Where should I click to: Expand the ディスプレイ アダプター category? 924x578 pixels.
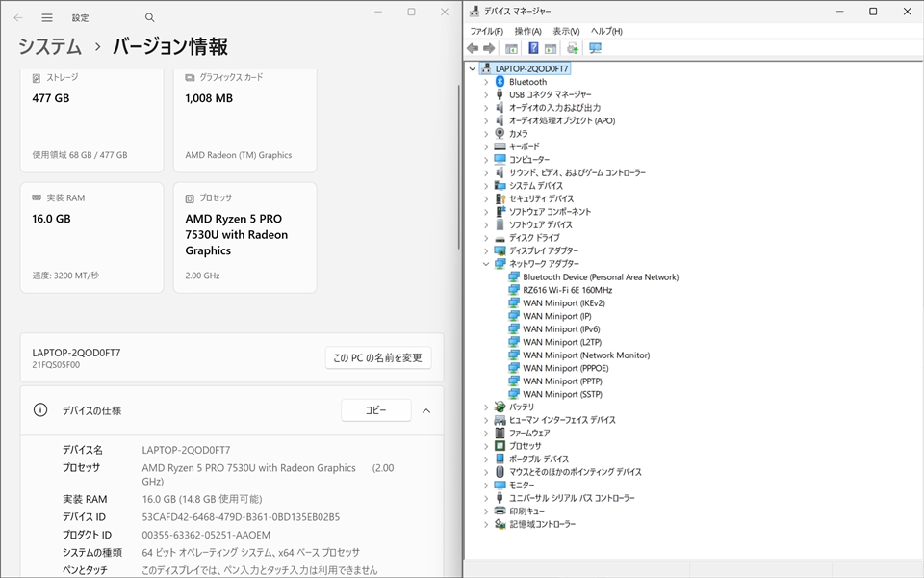(486, 250)
